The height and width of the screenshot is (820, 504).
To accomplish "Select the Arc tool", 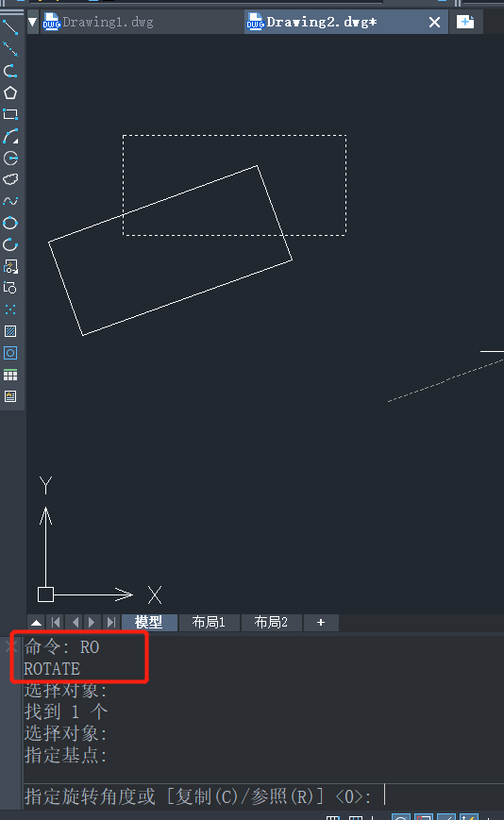I will [x=10, y=136].
